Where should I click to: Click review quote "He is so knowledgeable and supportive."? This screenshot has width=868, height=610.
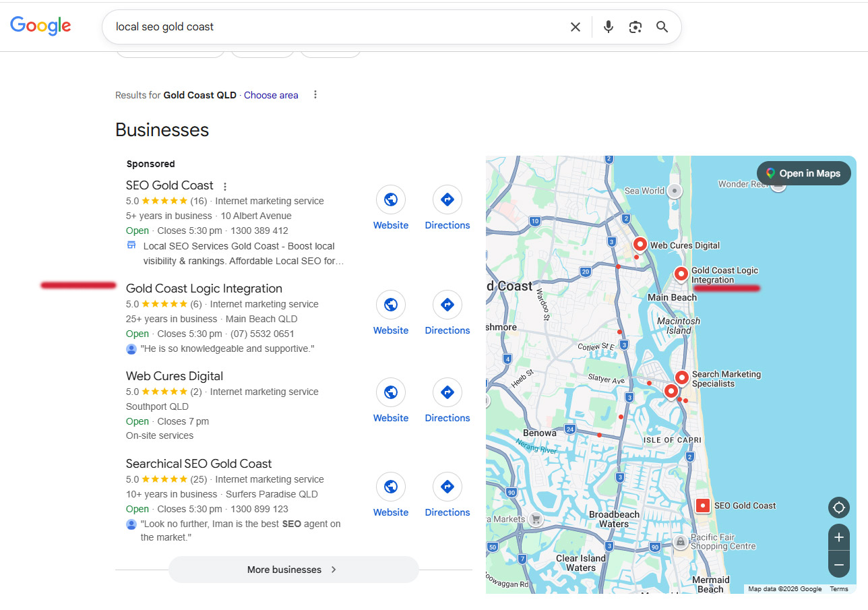pyautogui.click(x=227, y=348)
